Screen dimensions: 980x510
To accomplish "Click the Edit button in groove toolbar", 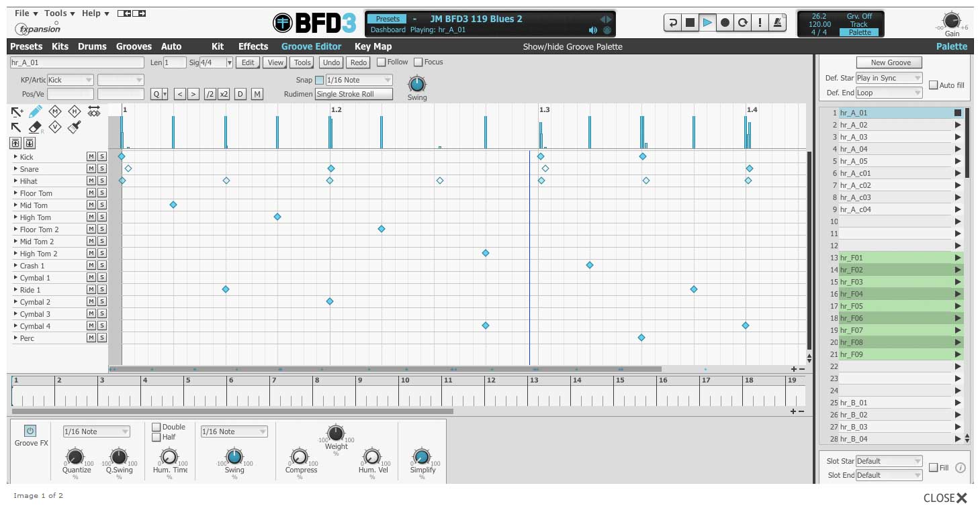I will (x=248, y=62).
